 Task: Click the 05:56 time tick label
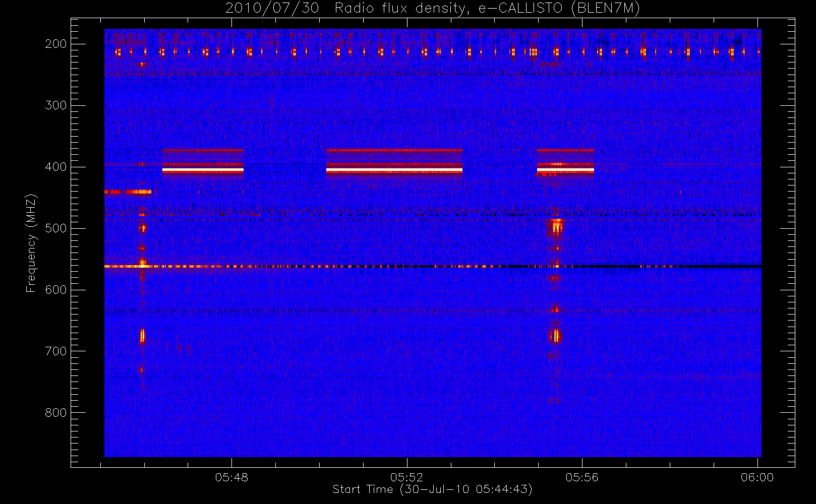(x=582, y=477)
